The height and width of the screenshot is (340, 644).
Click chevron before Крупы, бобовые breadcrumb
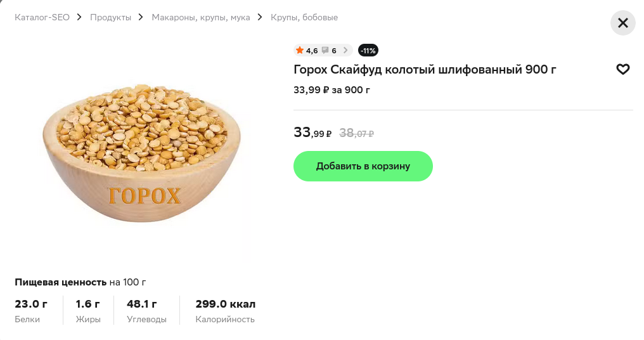[261, 17]
